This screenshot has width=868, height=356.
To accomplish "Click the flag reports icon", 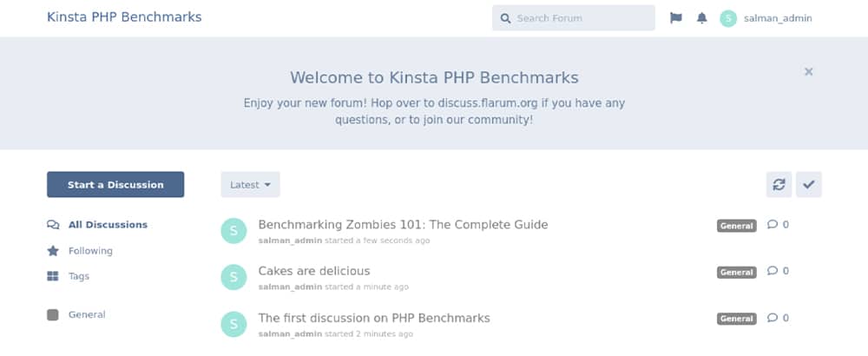I will coord(676,18).
